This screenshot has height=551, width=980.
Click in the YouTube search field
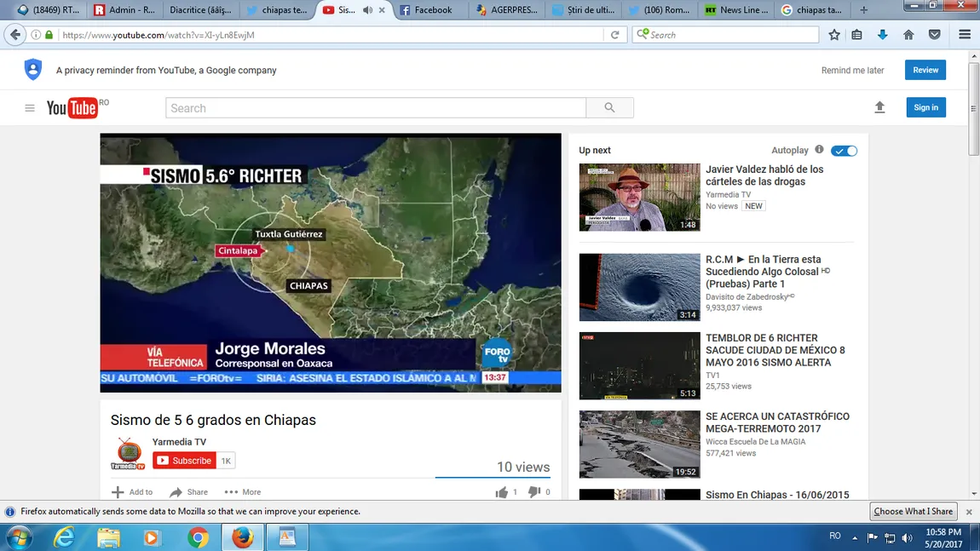376,107
